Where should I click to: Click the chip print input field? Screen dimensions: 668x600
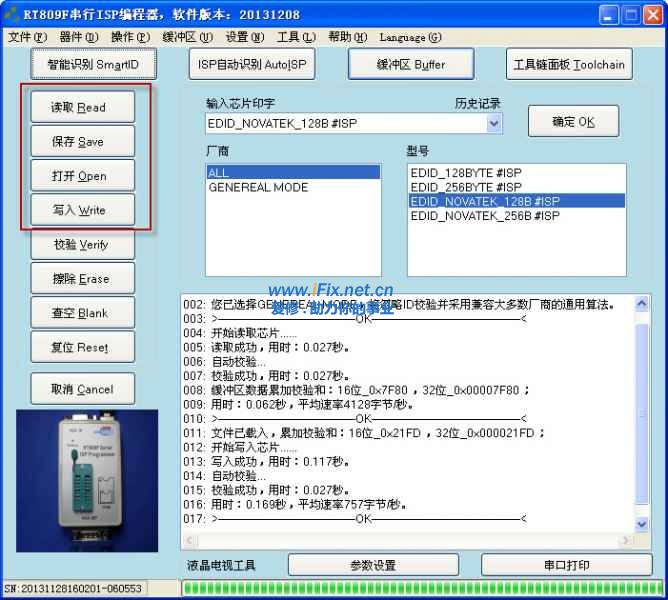[344, 123]
